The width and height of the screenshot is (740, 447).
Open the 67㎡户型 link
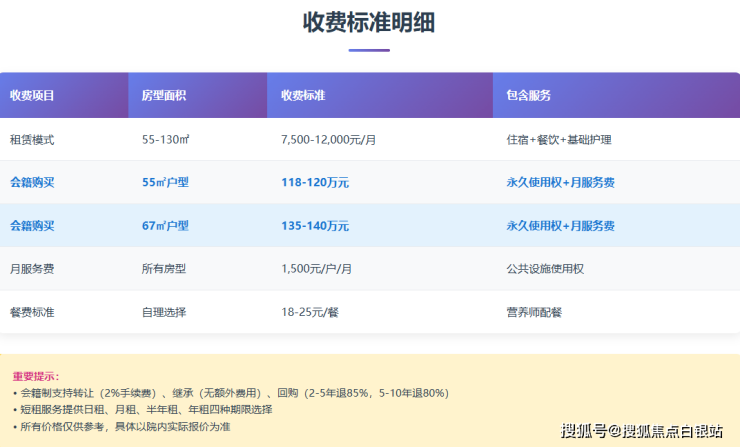[165, 226]
